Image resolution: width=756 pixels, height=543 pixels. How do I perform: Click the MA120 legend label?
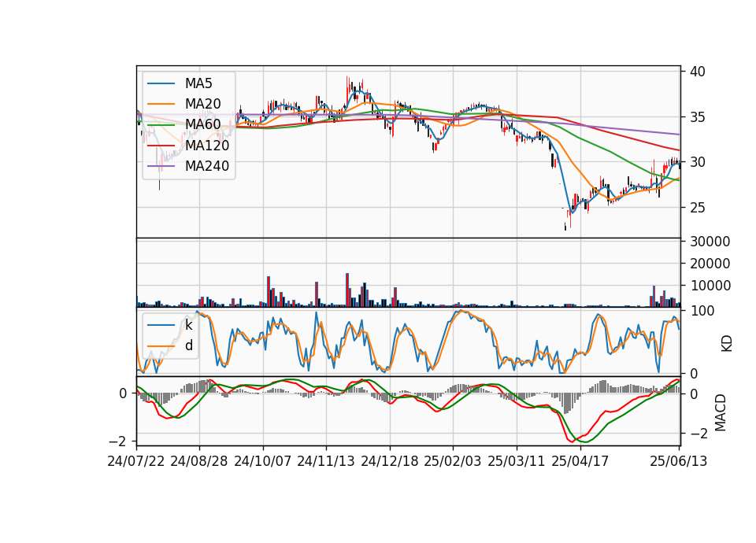pos(207,145)
